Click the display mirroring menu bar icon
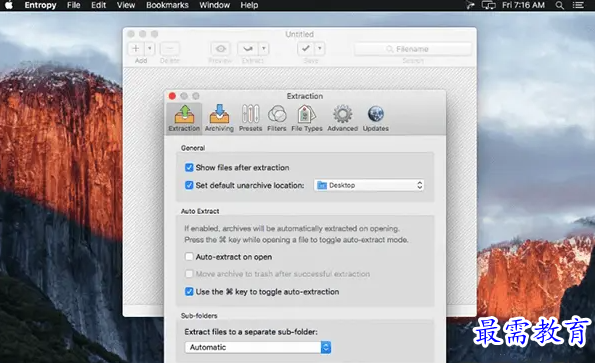The width and height of the screenshot is (597, 363). coord(488,5)
